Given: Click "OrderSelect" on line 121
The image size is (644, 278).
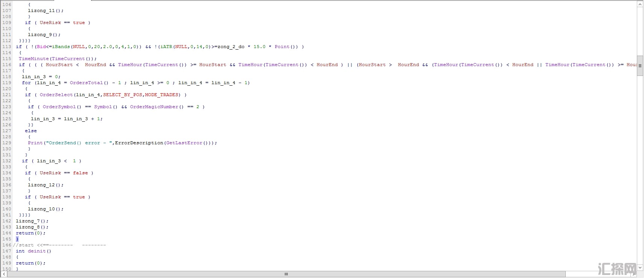Looking at the screenshot, I should pos(56,95).
